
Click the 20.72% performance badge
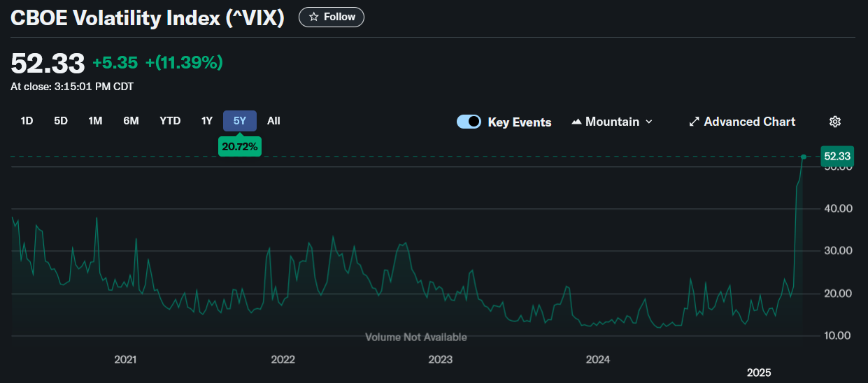pos(240,146)
